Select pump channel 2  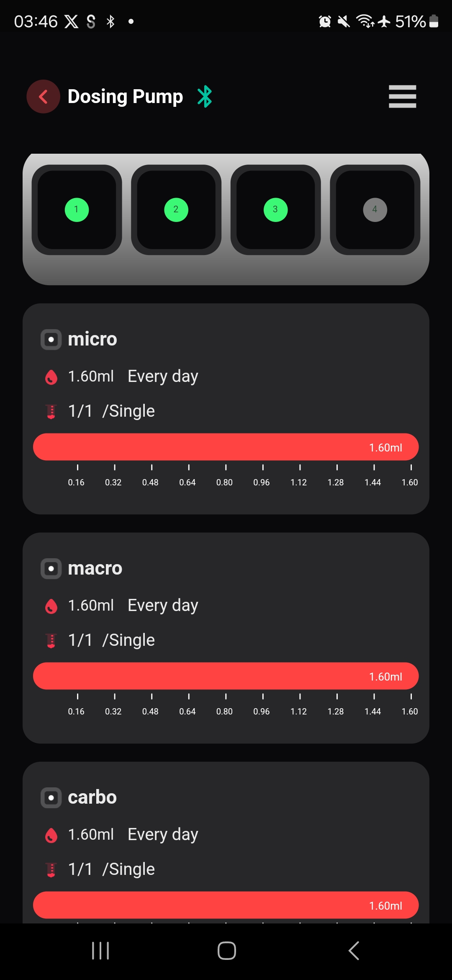click(x=176, y=210)
